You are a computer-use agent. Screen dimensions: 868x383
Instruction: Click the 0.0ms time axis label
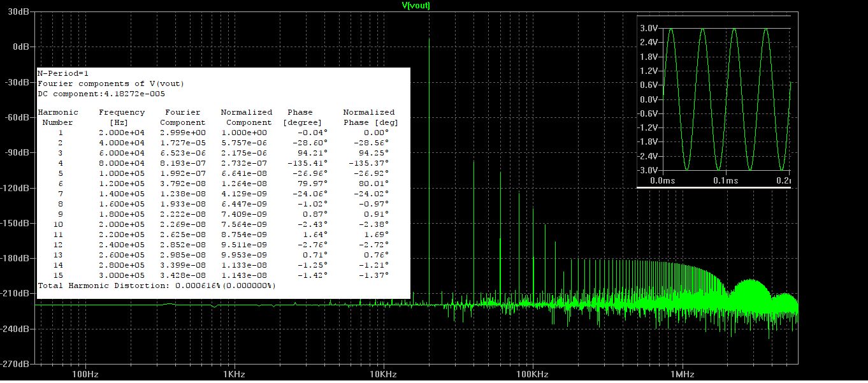coord(663,181)
